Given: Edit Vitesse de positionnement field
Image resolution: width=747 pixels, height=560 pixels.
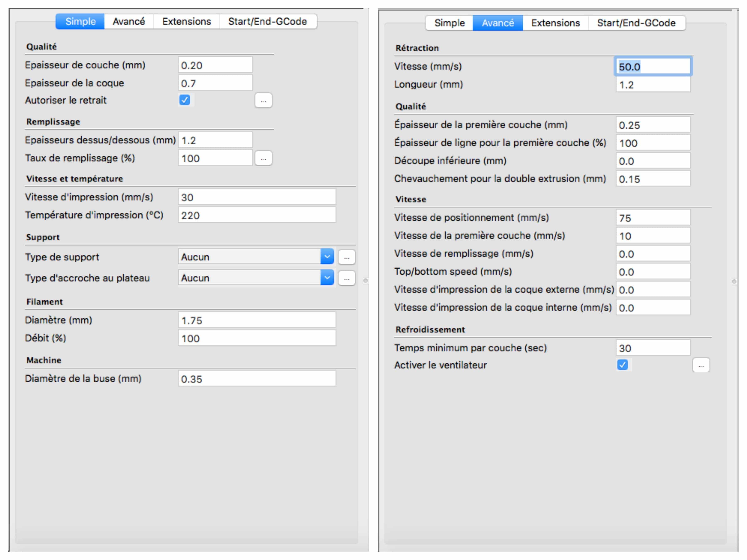Looking at the screenshot, I should coord(653,218).
